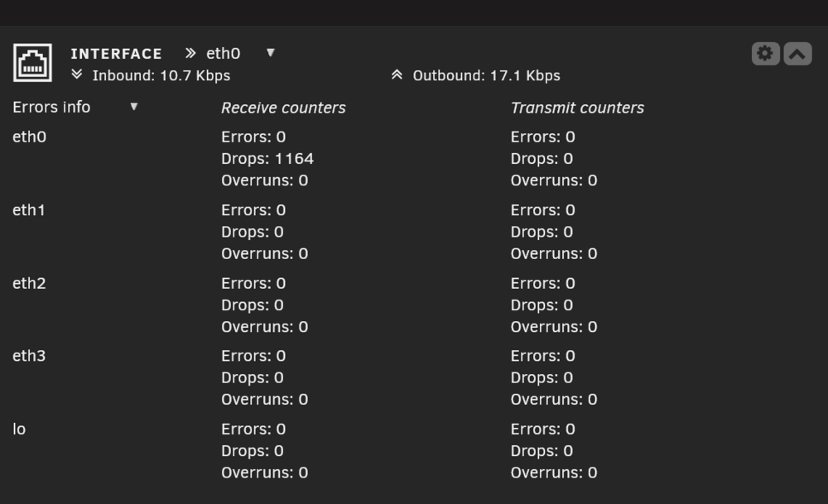Click eth2 receive Overruns: 0 value
The image size is (828, 504).
click(x=265, y=327)
